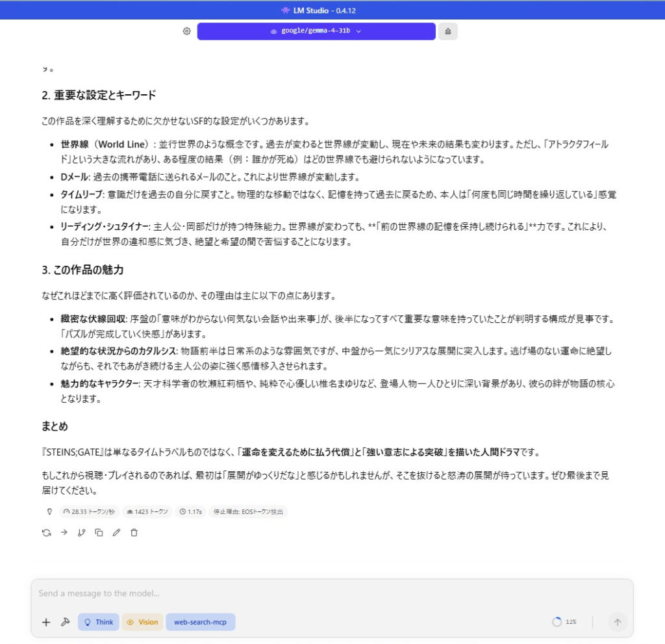Click the 28.33 tokens per second badge
The height and width of the screenshot is (644, 665).
tap(88, 511)
